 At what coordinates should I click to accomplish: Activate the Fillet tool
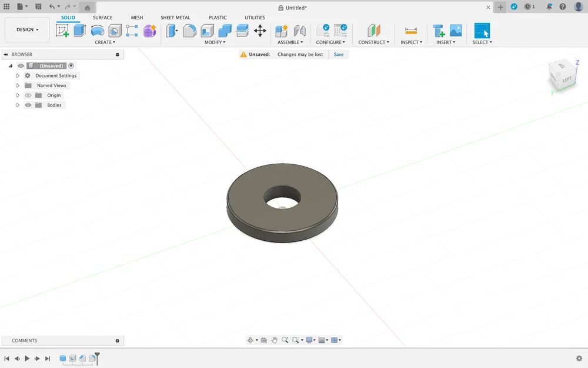pyautogui.click(x=189, y=31)
